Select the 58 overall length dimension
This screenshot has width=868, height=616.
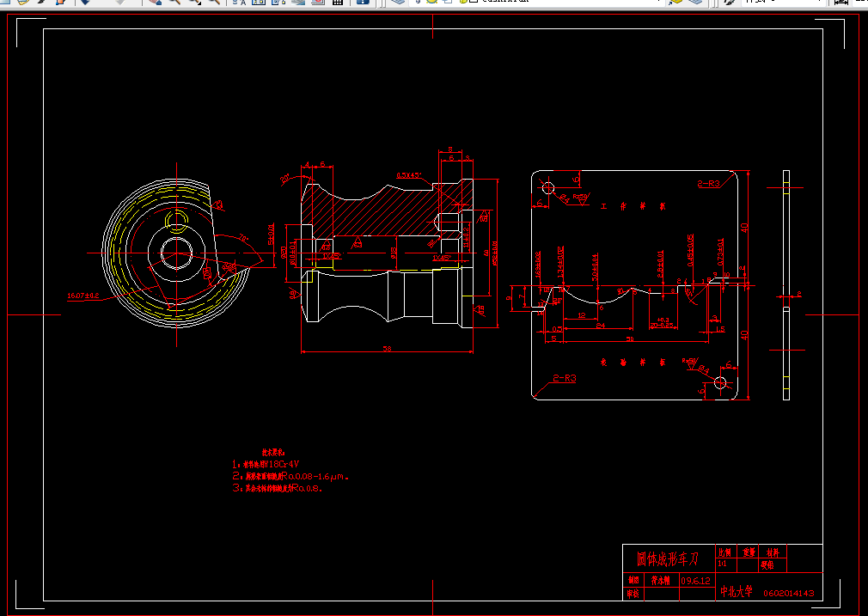pyautogui.click(x=387, y=349)
